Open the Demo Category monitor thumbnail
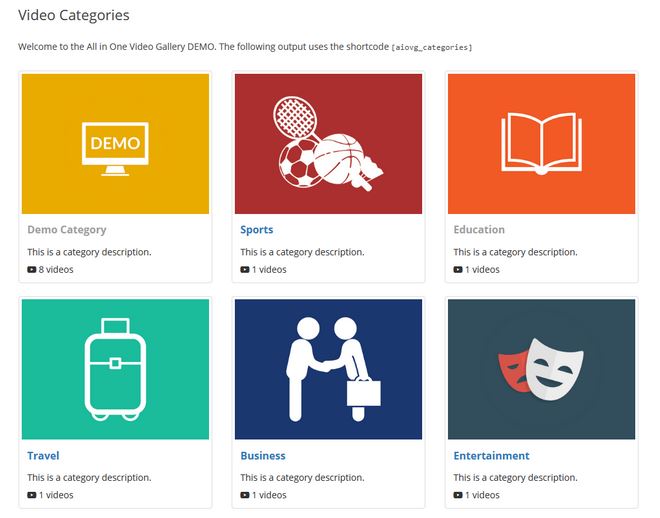 tap(115, 144)
